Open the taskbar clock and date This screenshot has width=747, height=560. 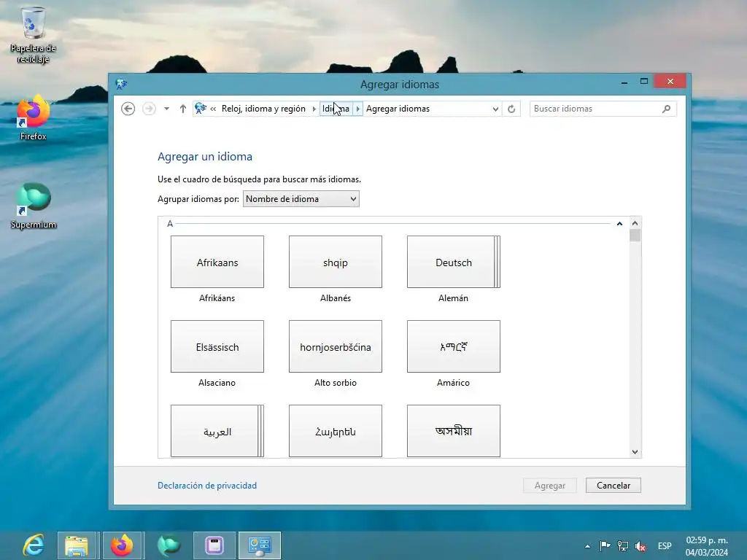click(707, 546)
